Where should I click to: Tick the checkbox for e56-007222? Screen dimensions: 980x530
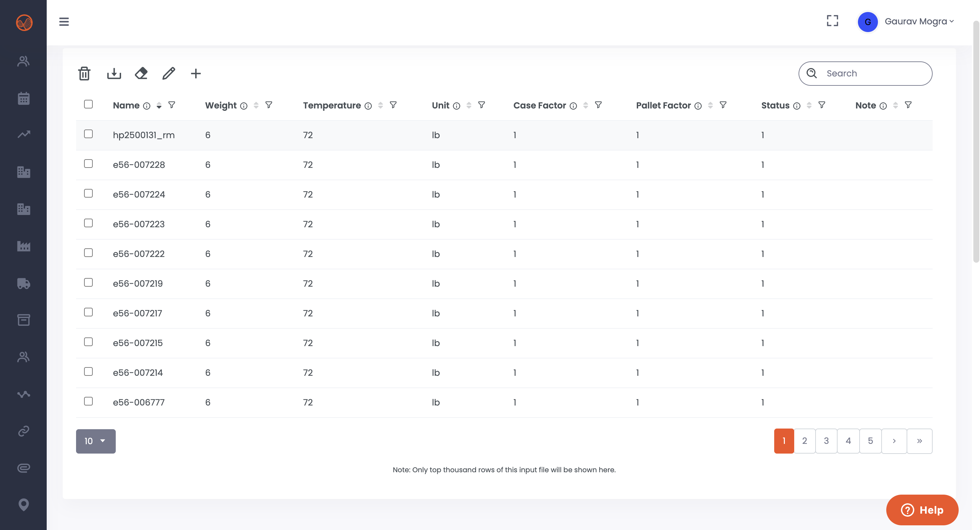tap(88, 253)
